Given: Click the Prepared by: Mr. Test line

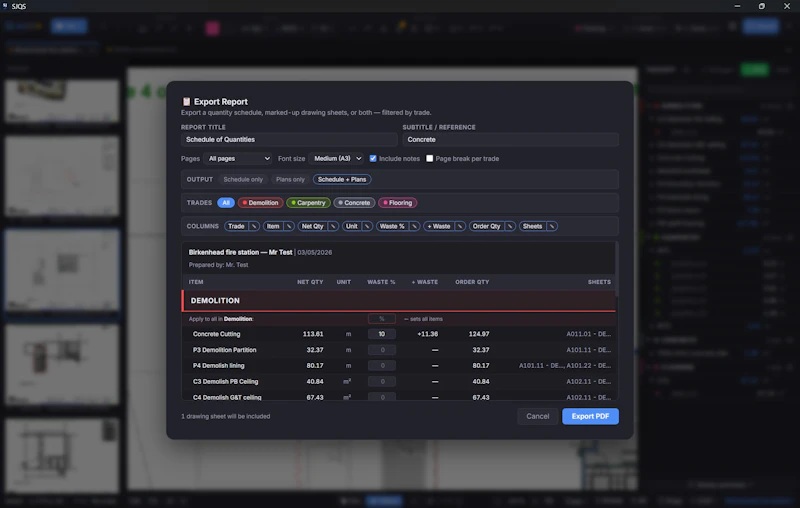Looking at the screenshot, I should (218, 265).
